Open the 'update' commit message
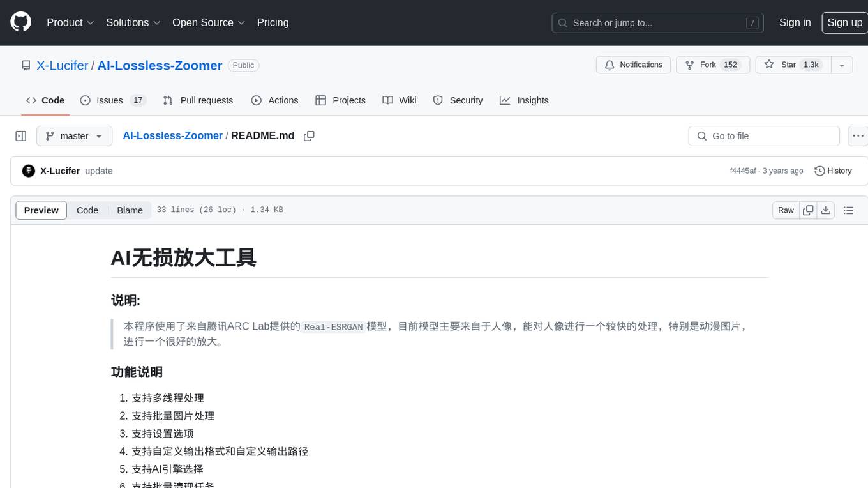Viewport: 868px width, 488px height. pos(99,171)
